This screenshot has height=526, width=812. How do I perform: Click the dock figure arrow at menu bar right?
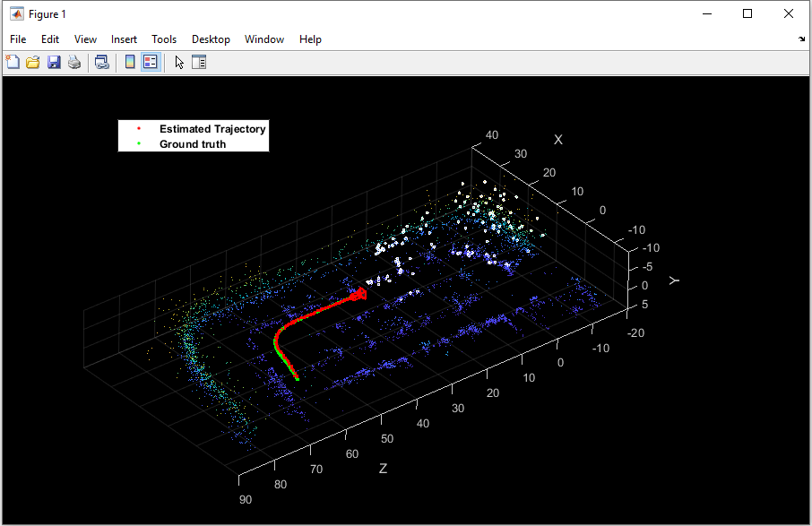[801, 39]
